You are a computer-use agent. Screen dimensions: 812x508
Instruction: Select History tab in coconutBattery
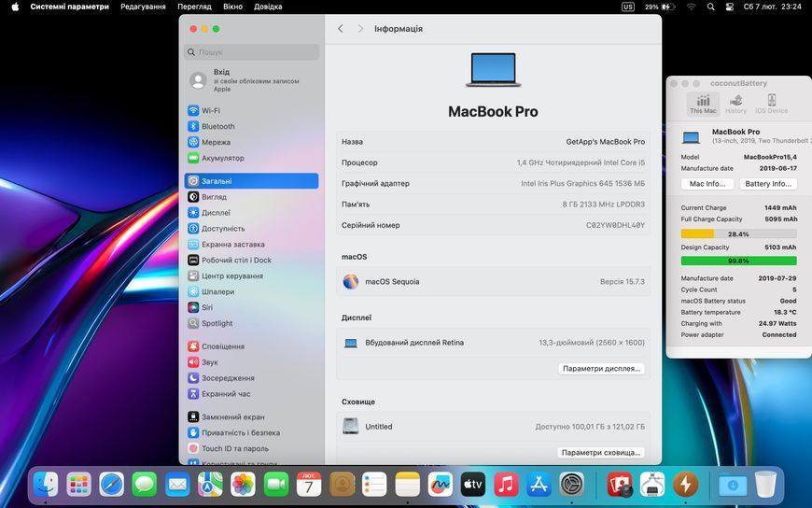(x=735, y=104)
